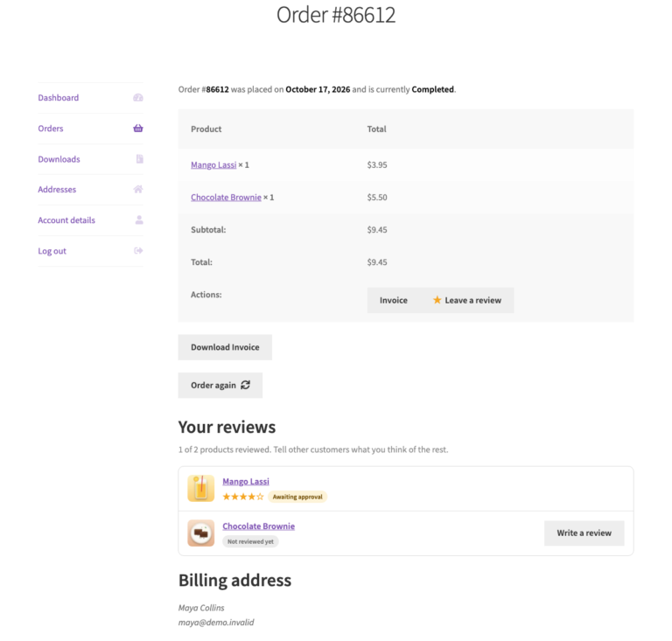This screenshot has width=672, height=641.
Task: Click the October 17, 2026 date text
Action: click(318, 89)
